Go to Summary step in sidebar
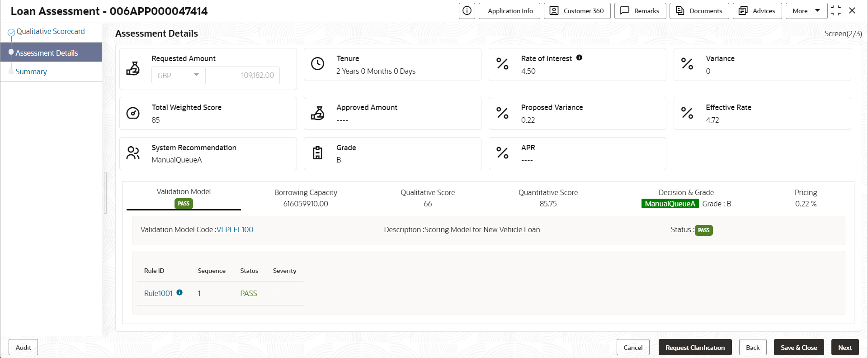The image size is (868, 358). click(x=31, y=72)
